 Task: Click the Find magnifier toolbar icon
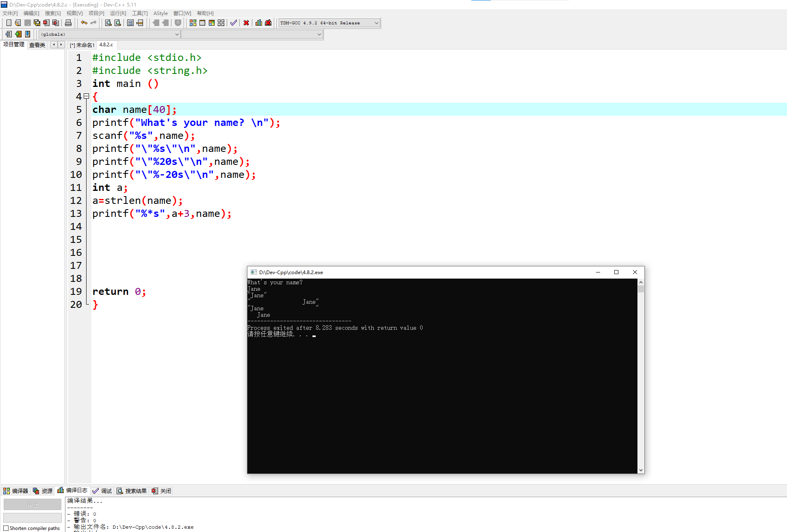click(x=108, y=23)
